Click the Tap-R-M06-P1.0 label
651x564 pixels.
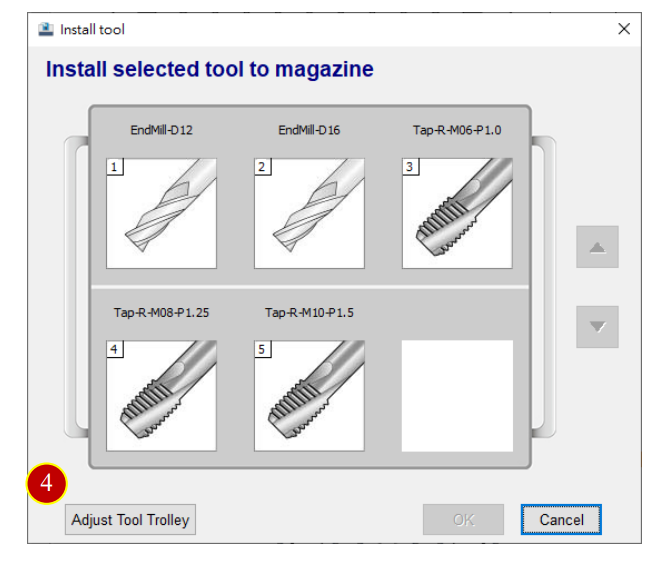click(x=457, y=130)
